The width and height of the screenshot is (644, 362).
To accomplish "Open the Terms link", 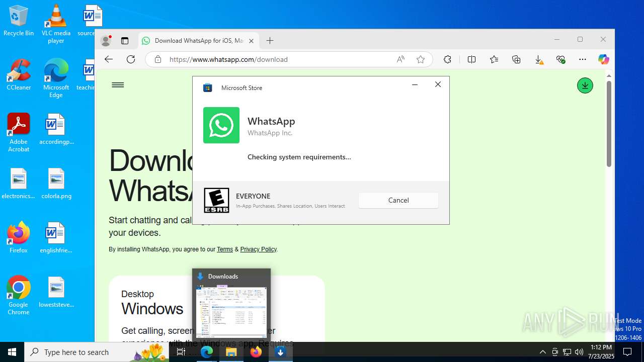I will tap(225, 249).
